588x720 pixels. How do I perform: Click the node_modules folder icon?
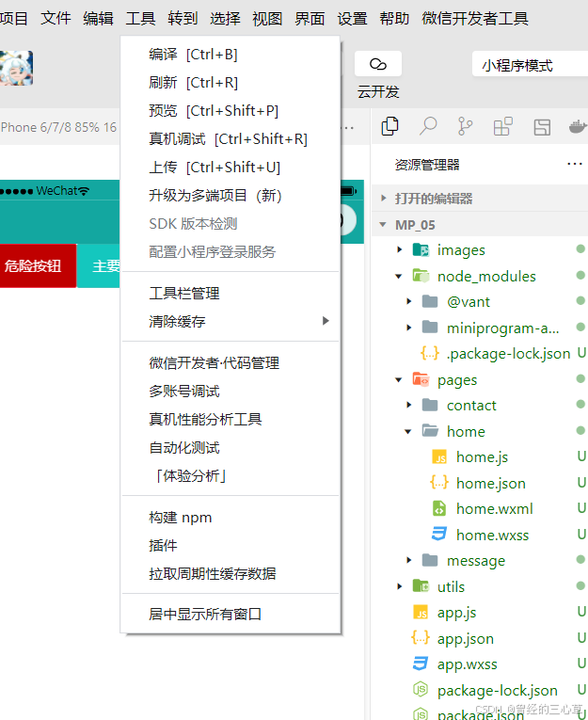coord(421,276)
